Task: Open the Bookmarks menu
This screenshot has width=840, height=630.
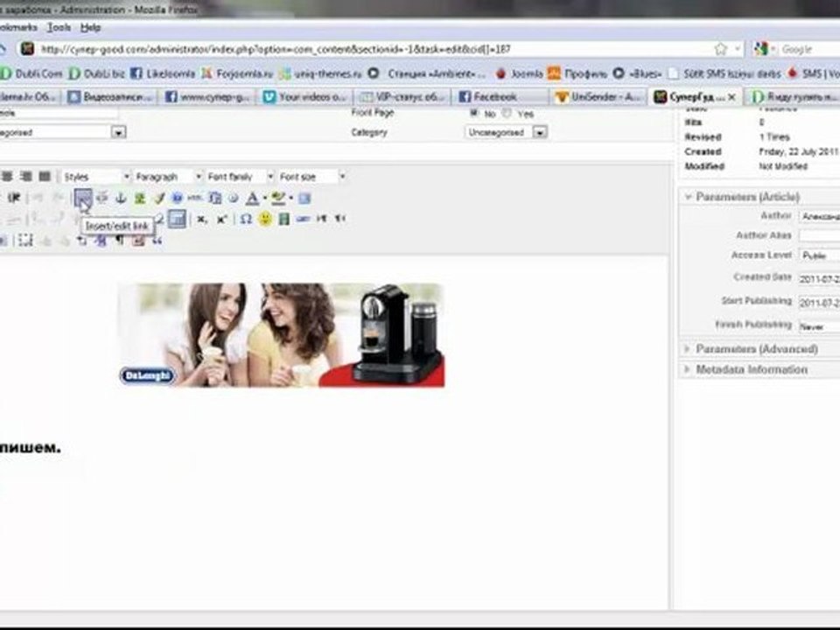Action: [18, 27]
